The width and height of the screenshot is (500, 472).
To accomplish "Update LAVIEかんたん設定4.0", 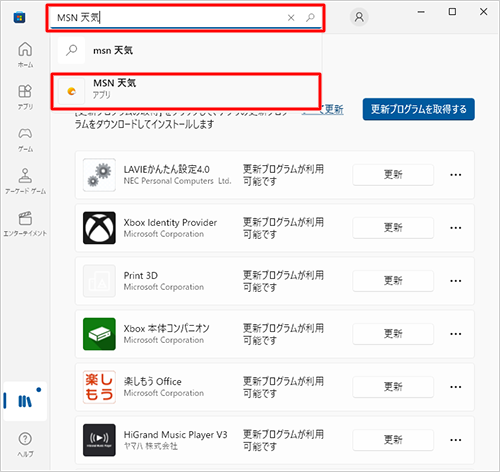I will coord(393,174).
